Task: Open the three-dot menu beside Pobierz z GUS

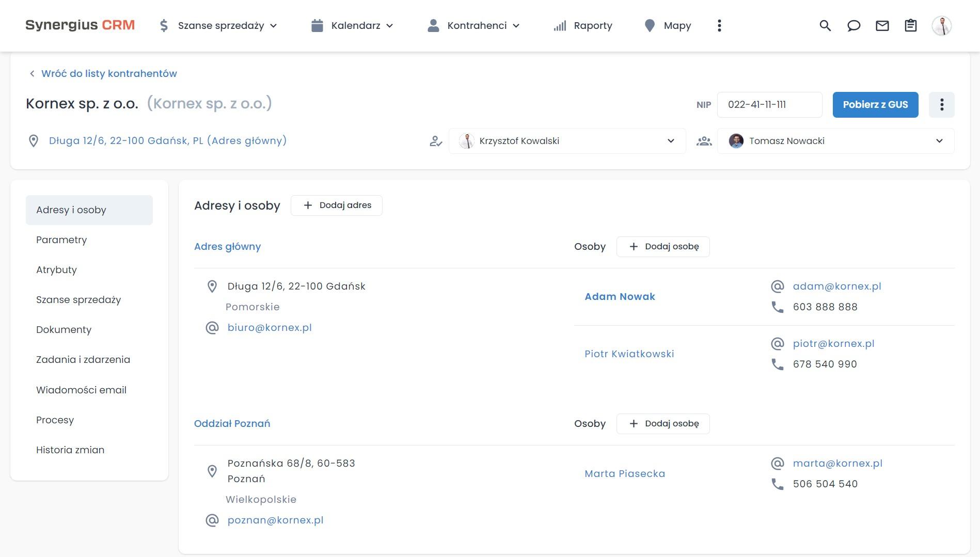Action: tap(942, 105)
